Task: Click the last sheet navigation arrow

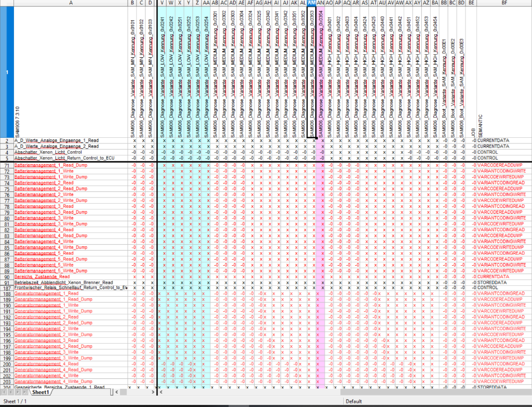Action: pyautogui.click(x=24, y=392)
